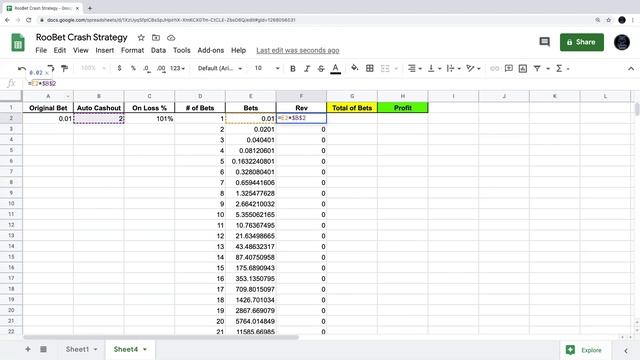Viewport: 640px width, 360px height.
Task: Open text wrapping dropdown
Action: coord(453,69)
